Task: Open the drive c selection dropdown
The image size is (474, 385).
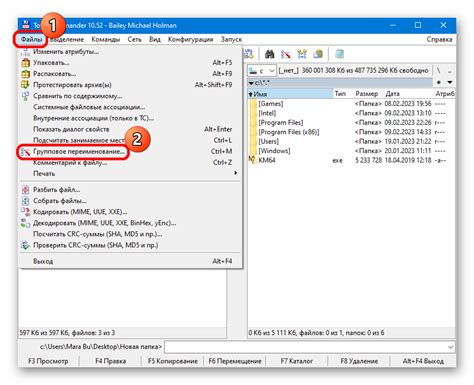Action: click(262, 71)
